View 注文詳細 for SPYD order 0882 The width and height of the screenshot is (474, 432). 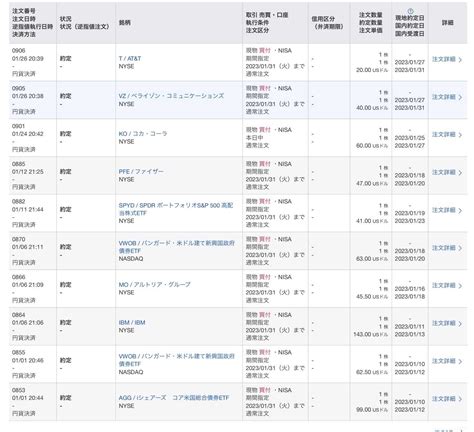pyautogui.click(x=447, y=210)
